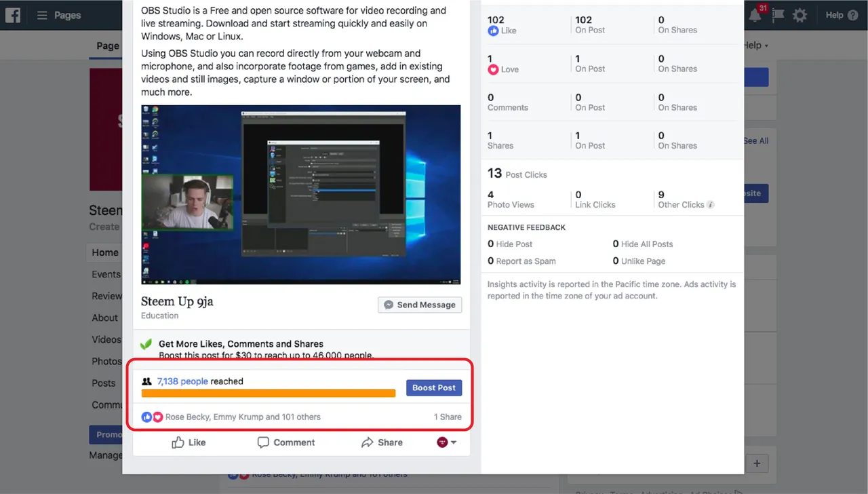This screenshot has width=868, height=494.
Task: Open the settings gear icon
Action: (800, 15)
